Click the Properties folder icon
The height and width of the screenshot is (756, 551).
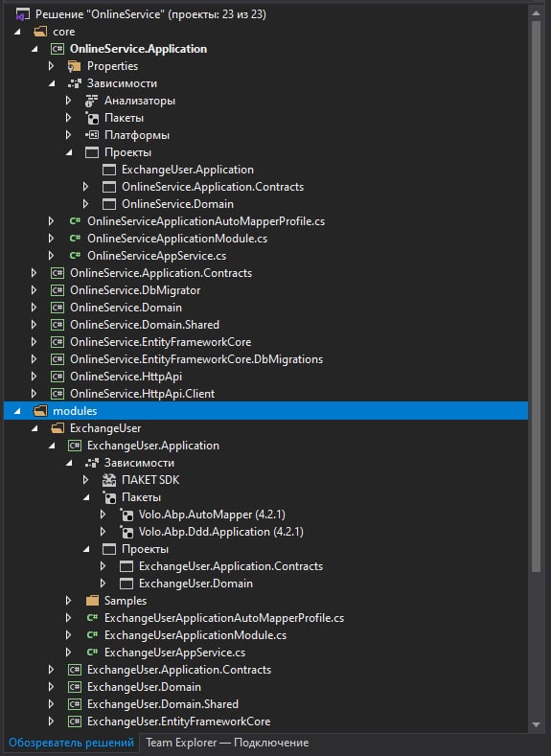[x=74, y=66]
